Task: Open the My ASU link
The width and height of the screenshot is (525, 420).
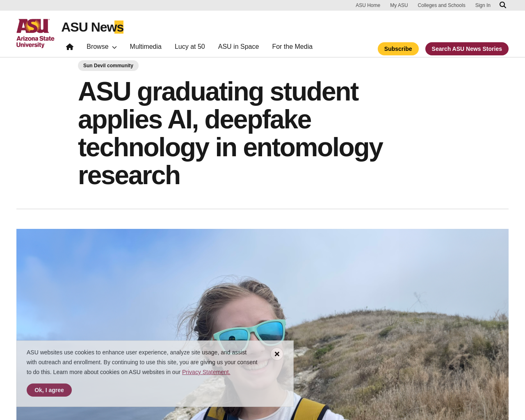Action: pyautogui.click(x=399, y=5)
